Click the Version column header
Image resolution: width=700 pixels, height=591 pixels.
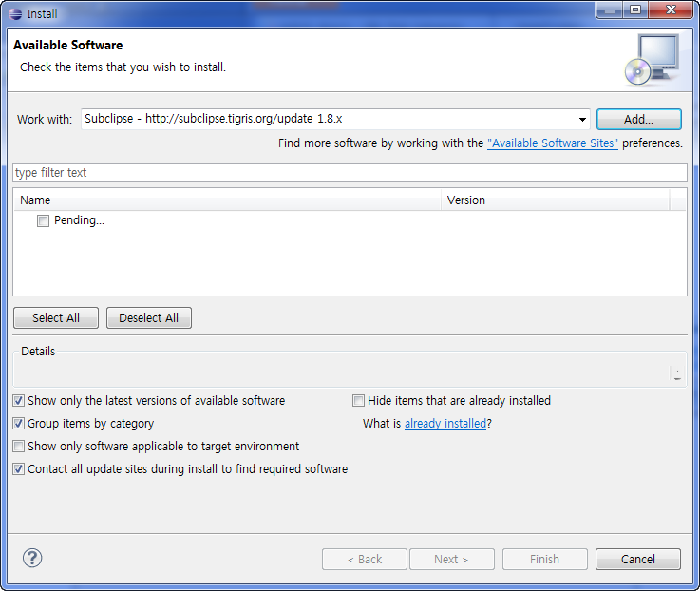[556, 200]
